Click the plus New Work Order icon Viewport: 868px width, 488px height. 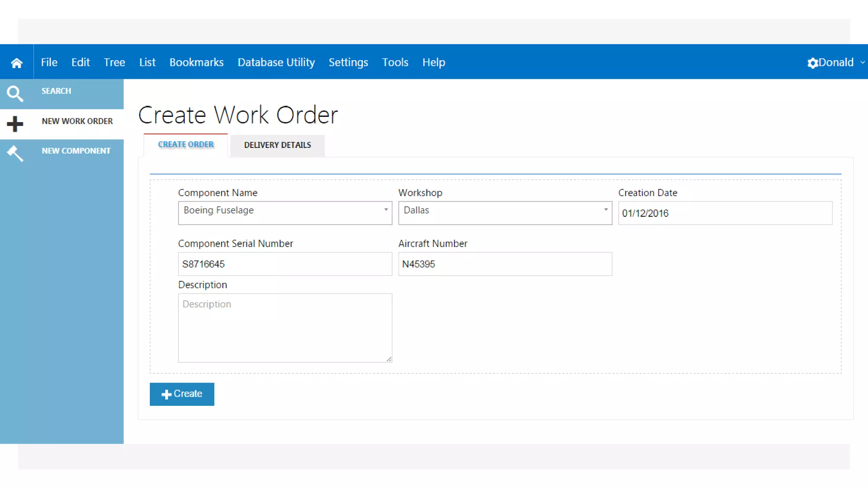15,124
